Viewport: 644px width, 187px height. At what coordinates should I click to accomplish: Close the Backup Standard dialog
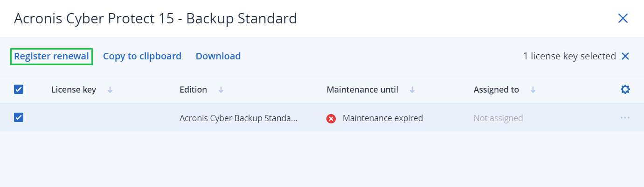[623, 19]
